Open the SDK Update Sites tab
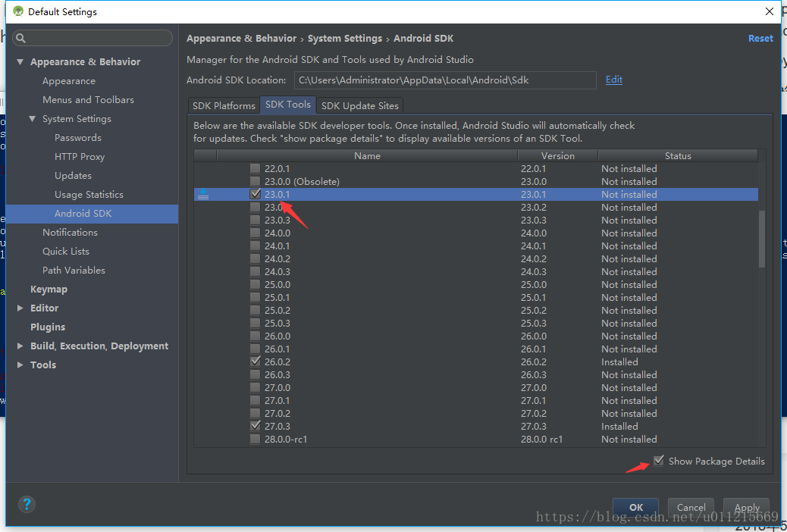This screenshot has height=532, width=787. click(x=360, y=106)
